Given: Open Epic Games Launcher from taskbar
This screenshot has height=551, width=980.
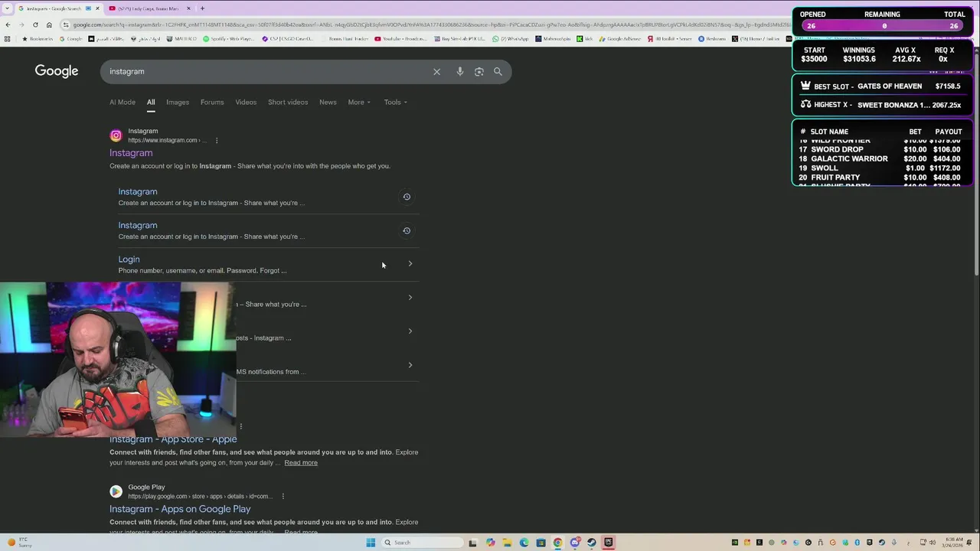Looking at the screenshot, I should click(609, 543).
